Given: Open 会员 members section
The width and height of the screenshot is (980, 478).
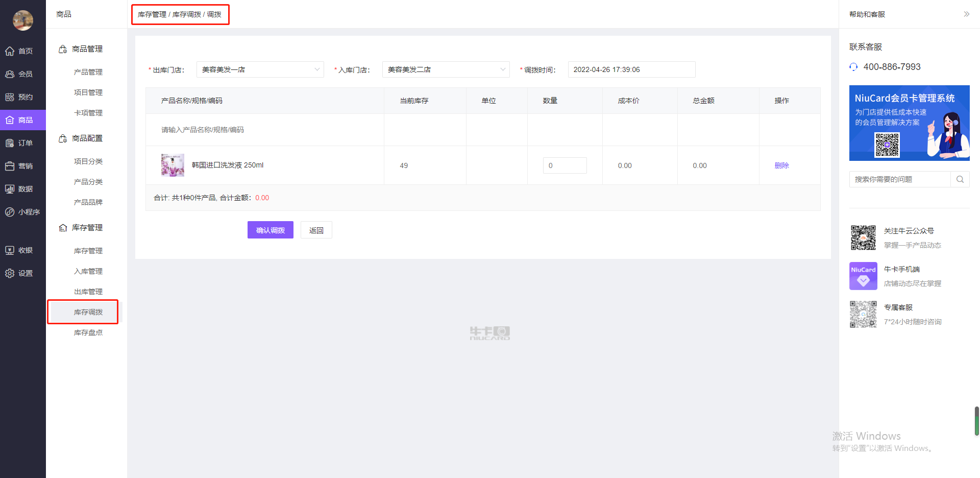Looking at the screenshot, I should tap(19, 74).
